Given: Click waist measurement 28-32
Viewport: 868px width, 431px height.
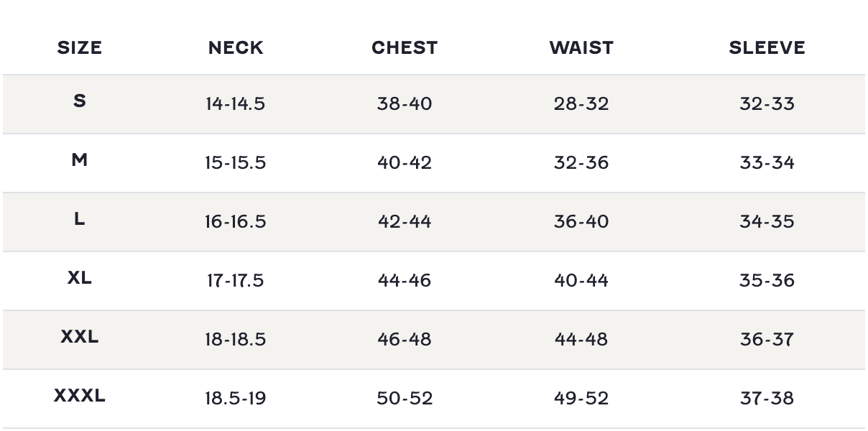Looking at the screenshot, I should tap(581, 104).
